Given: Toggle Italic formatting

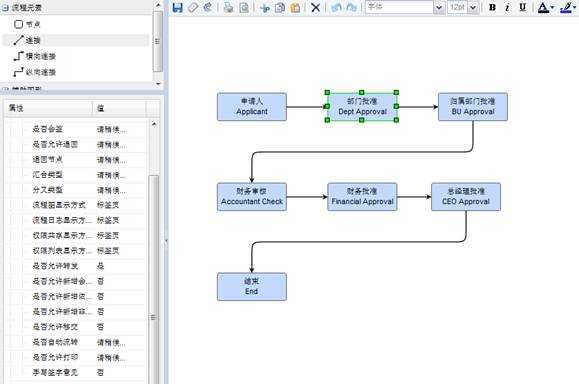Looking at the screenshot, I should click(x=507, y=7).
